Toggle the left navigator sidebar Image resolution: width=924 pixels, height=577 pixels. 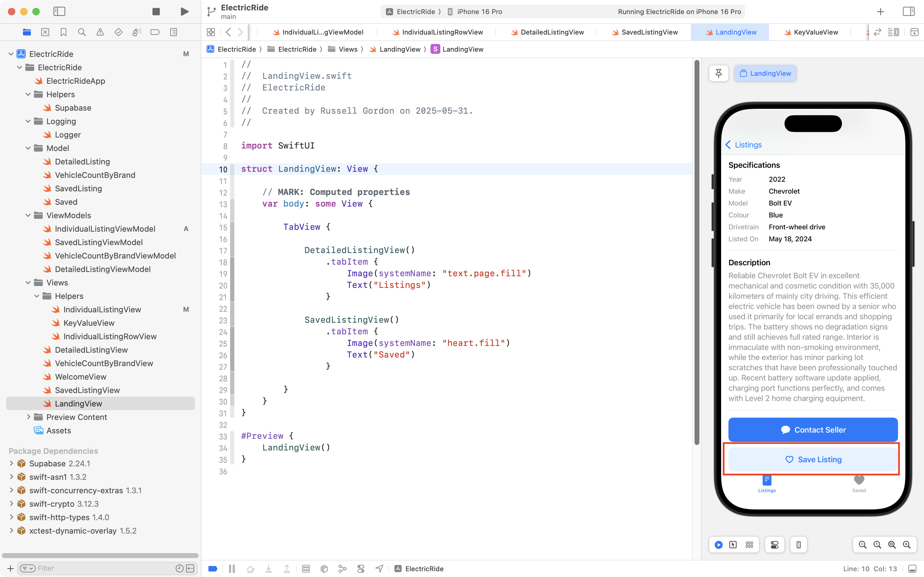pyautogui.click(x=59, y=11)
